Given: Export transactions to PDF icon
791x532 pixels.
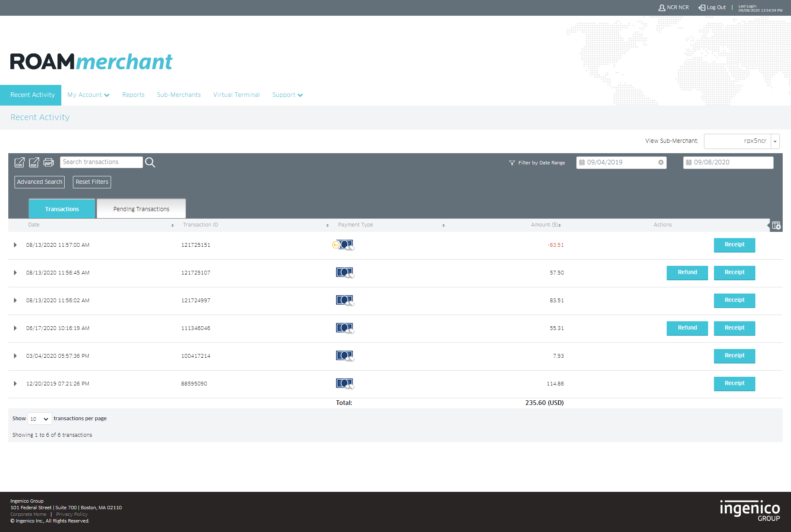Looking at the screenshot, I should click(34, 162).
